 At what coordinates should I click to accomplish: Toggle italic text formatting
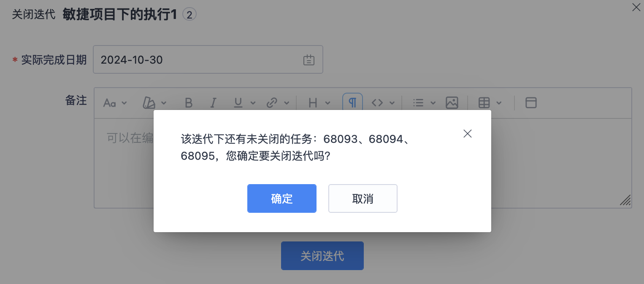214,103
